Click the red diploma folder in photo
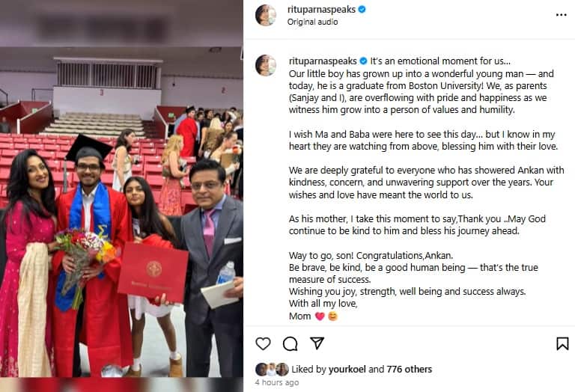Viewport: 575px width, 392px height. point(153,272)
